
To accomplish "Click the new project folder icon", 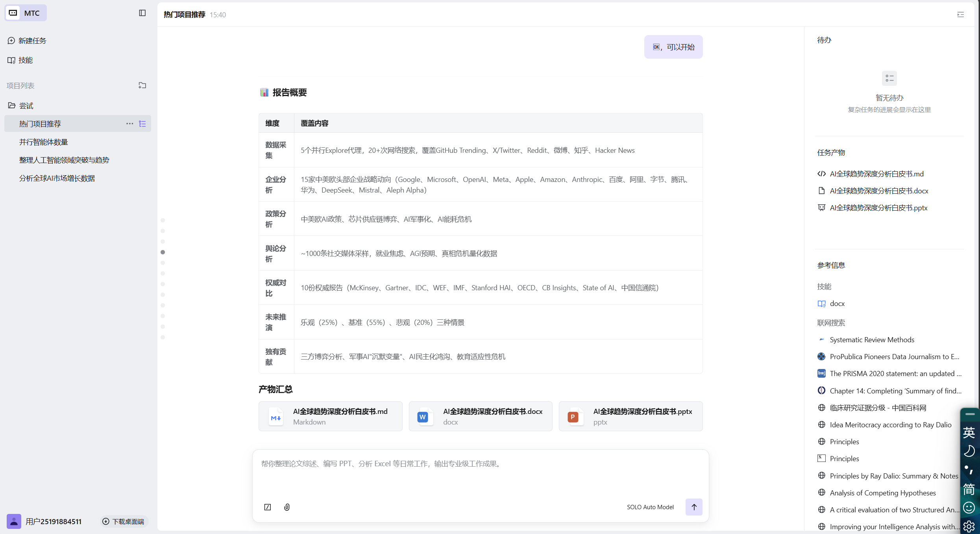I will [142, 85].
